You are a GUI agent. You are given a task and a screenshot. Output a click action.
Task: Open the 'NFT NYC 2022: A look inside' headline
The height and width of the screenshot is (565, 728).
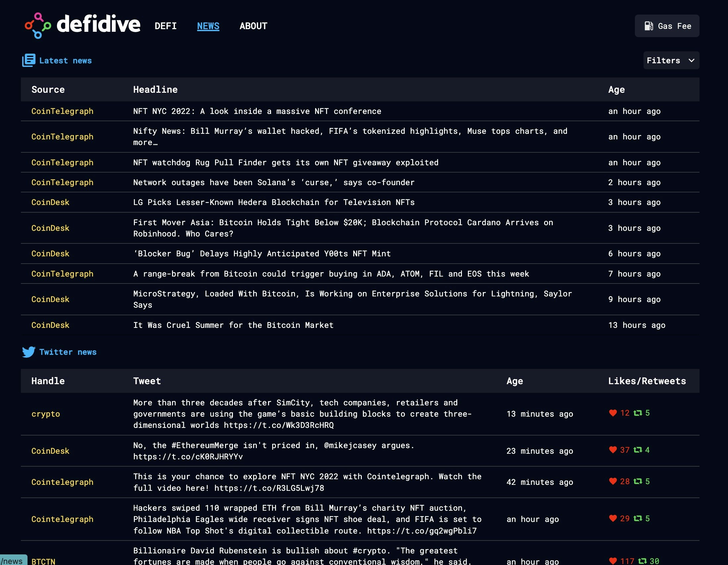[257, 111]
